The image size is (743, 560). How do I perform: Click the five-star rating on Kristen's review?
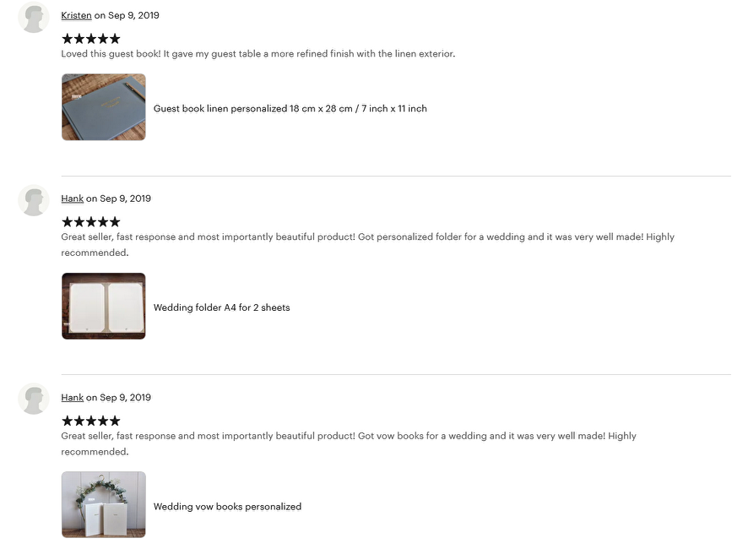[x=91, y=38]
